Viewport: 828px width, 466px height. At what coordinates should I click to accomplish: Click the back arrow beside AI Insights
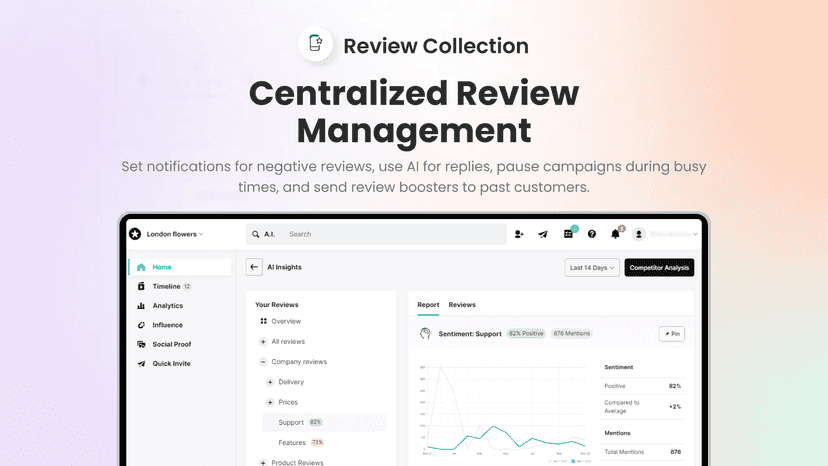(x=254, y=267)
